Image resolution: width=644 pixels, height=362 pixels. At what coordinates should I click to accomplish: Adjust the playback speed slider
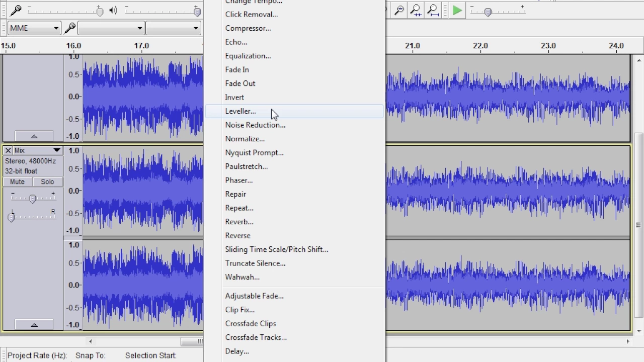point(488,12)
